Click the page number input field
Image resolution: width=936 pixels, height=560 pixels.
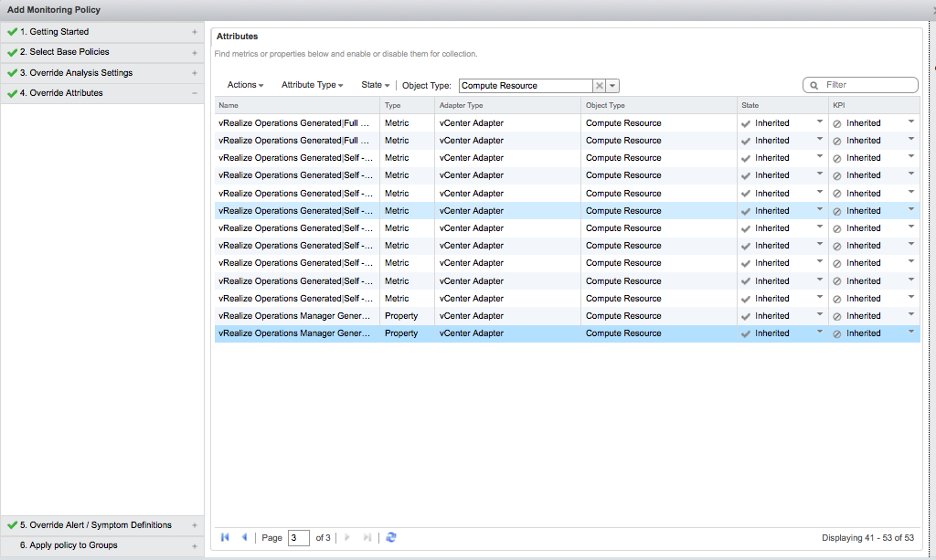[x=298, y=538]
